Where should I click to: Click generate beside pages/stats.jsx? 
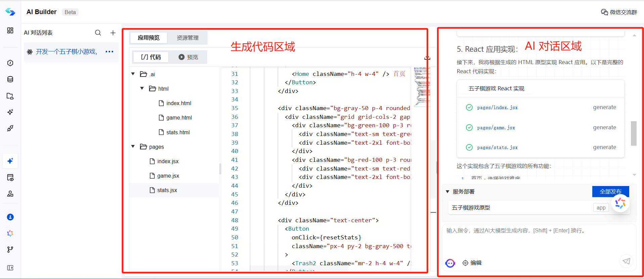click(x=604, y=147)
